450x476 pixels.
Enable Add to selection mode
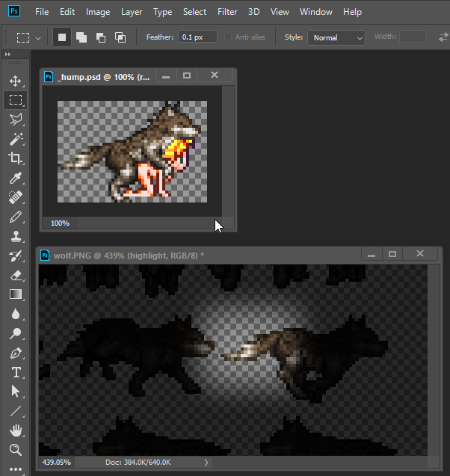tap(81, 37)
